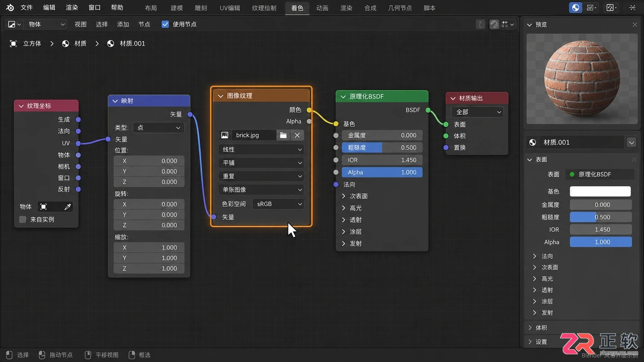Open the 单张图像 source dropdown

click(x=261, y=189)
